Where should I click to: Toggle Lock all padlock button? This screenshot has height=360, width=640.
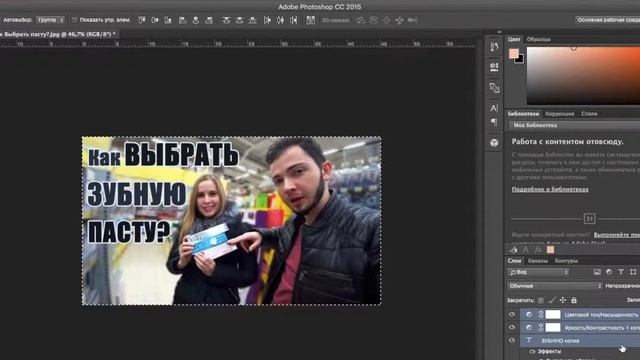pos(574,300)
